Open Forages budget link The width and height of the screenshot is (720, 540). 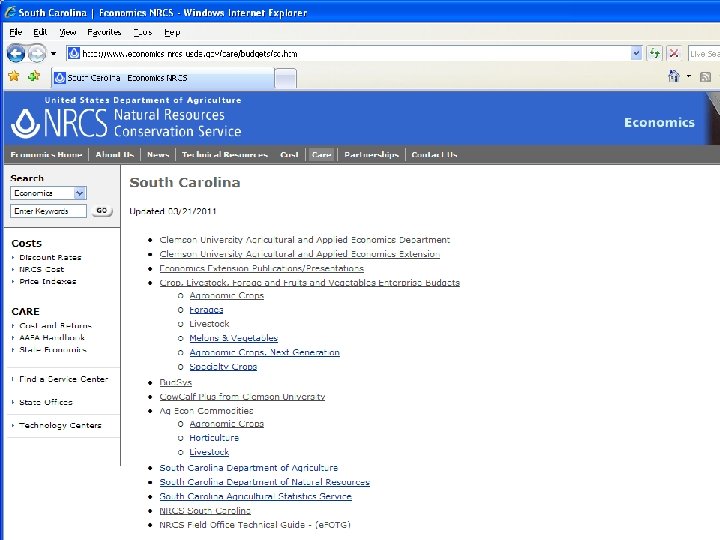click(206, 310)
